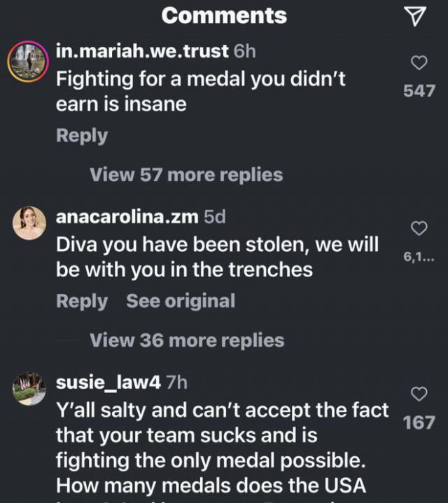Viewport: 448px width, 503px height.
Task: Reply to in.mariah.we.trust's comment
Action: click(x=82, y=136)
